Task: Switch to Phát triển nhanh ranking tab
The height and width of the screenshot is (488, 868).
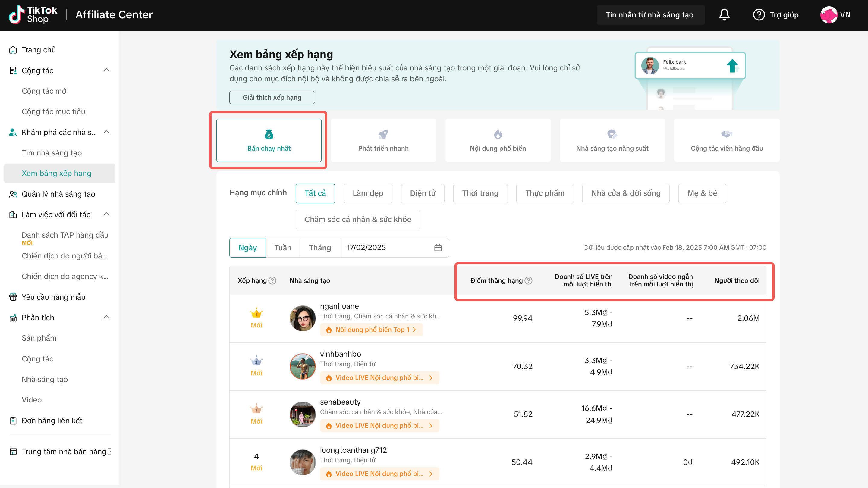Action: [x=383, y=140]
